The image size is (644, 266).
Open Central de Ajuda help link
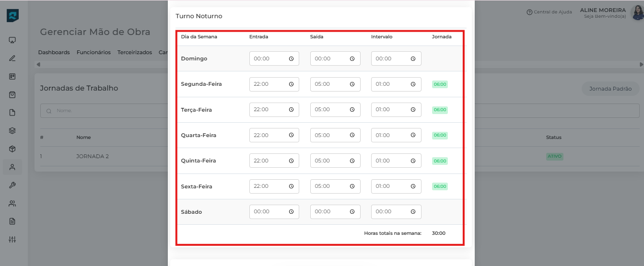(549, 12)
